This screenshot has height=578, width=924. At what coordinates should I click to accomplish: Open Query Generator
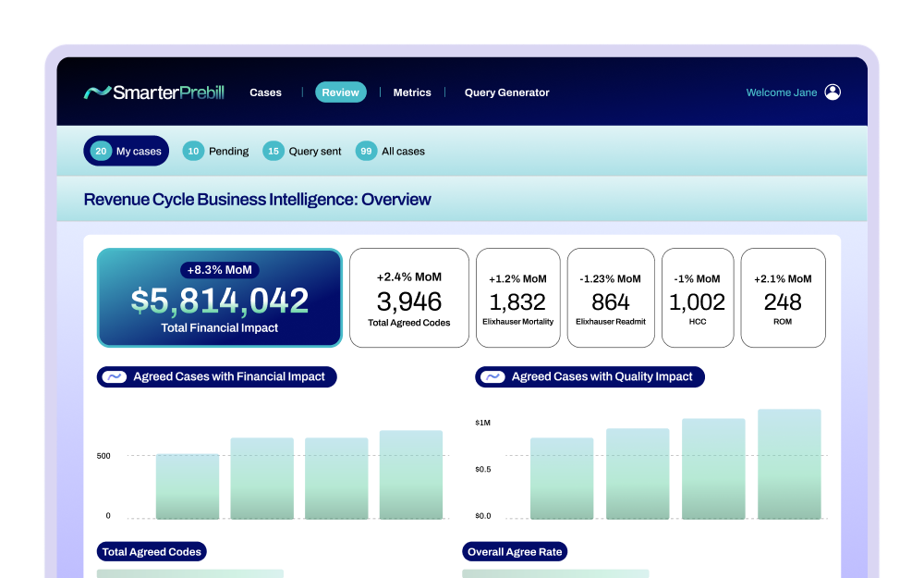[506, 92]
